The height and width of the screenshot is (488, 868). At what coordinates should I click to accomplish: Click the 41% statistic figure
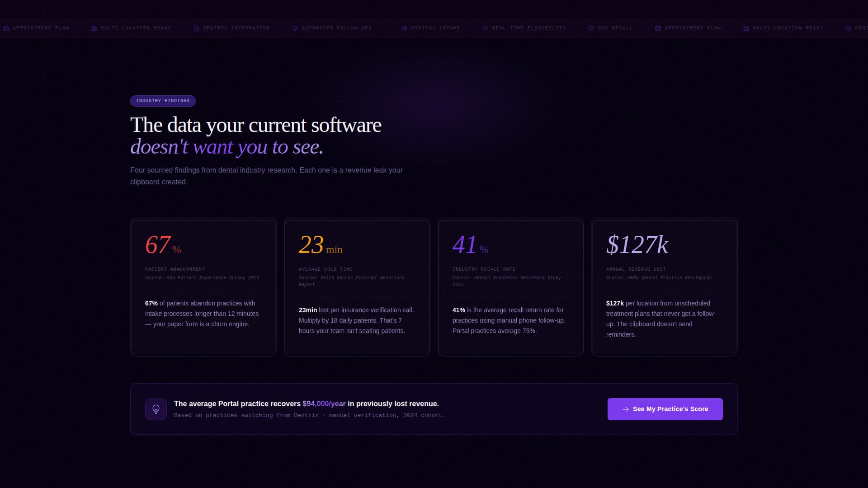coord(471,245)
